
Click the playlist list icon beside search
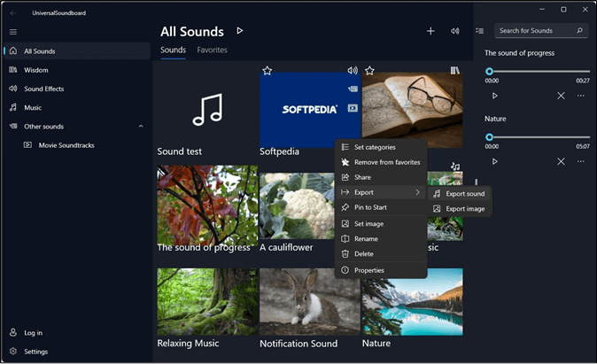(480, 31)
